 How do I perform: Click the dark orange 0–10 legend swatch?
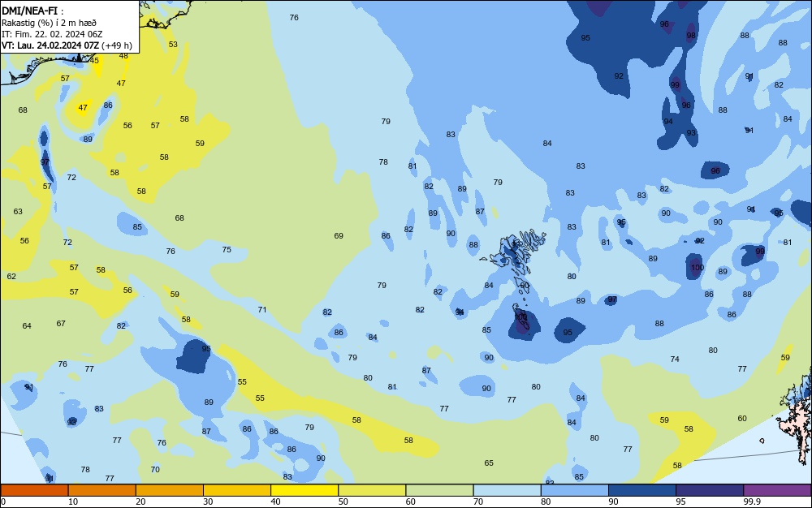pos(34,490)
